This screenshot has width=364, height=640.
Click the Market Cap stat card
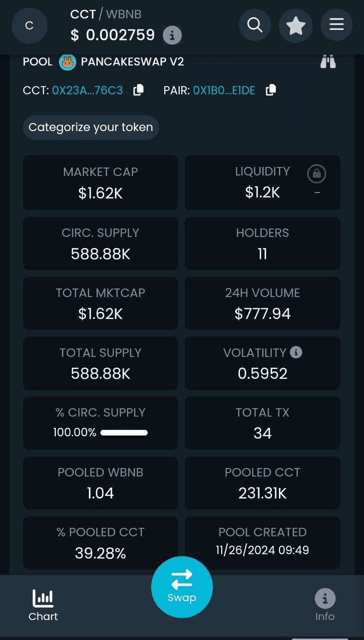point(100,182)
